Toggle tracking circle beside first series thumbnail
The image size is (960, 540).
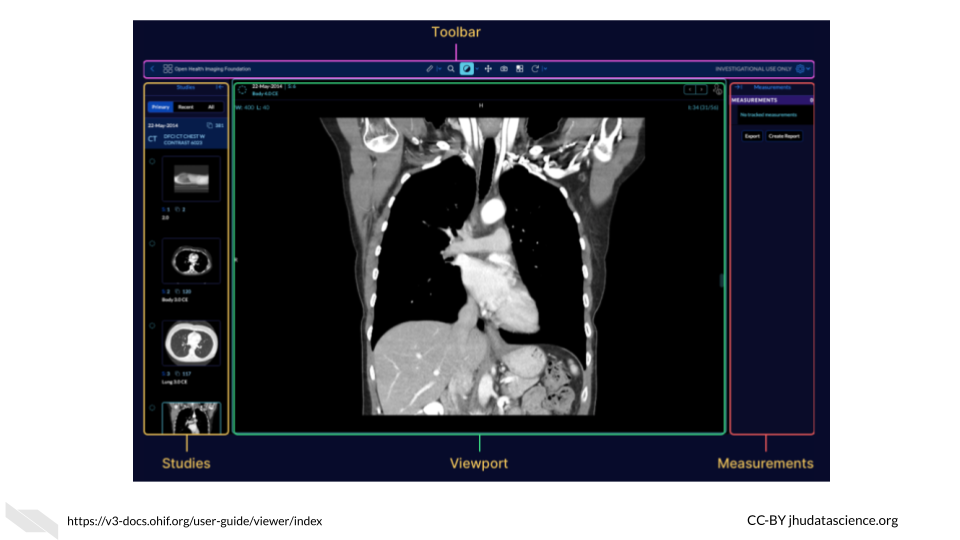click(x=152, y=160)
